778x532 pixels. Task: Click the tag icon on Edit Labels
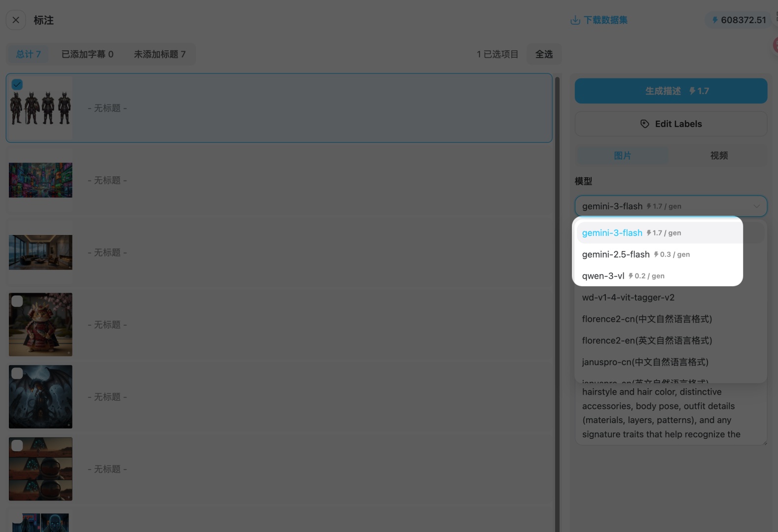(644, 124)
